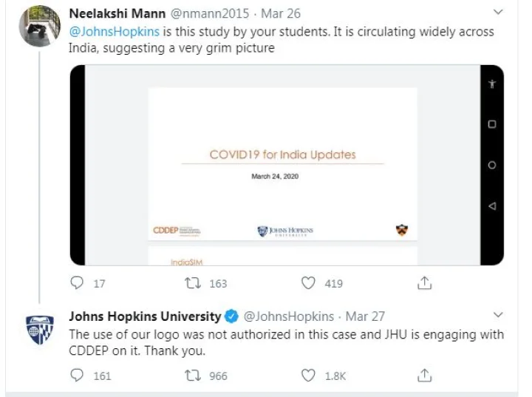Open Johns Hopkins University display name
Image resolution: width=532 pixels, height=397 pixels.
tap(144, 316)
